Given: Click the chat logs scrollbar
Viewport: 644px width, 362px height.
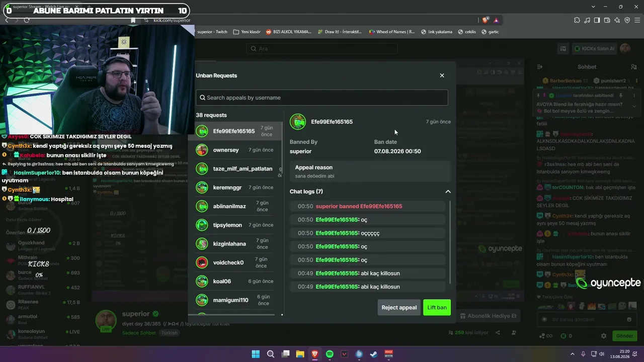Looking at the screenshot, I should coord(450,242).
